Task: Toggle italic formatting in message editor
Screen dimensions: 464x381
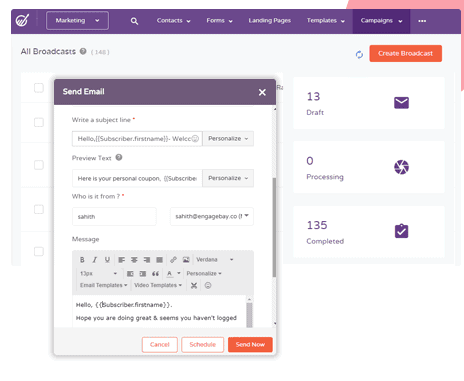Action: [94, 260]
